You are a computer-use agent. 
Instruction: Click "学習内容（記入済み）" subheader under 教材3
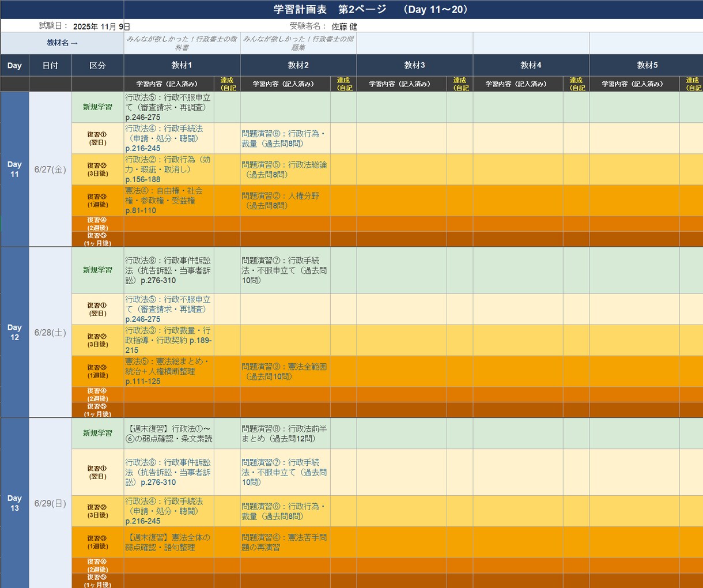coord(402,84)
